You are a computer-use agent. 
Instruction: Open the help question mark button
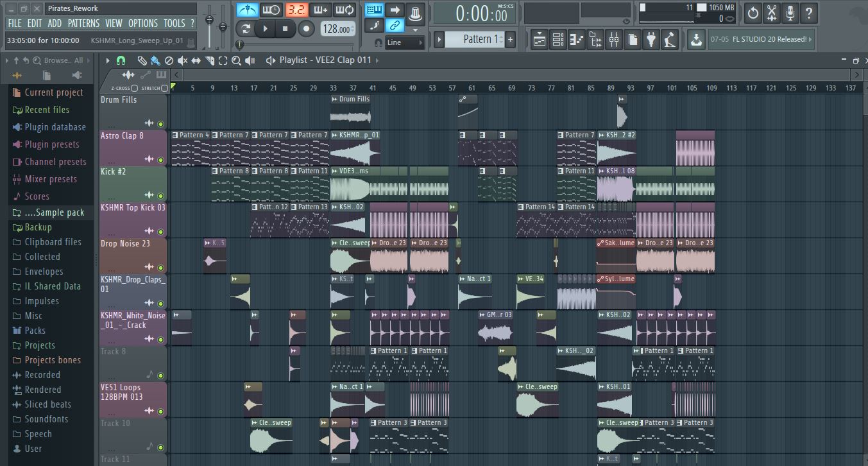click(809, 13)
